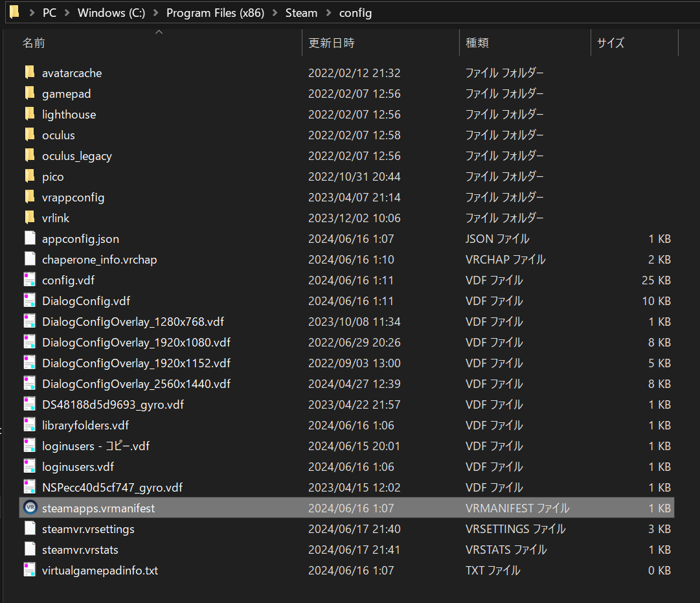Select the DS48188d5d9693_gyro.vdf icon
The height and width of the screenshot is (603, 700).
[30, 404]
